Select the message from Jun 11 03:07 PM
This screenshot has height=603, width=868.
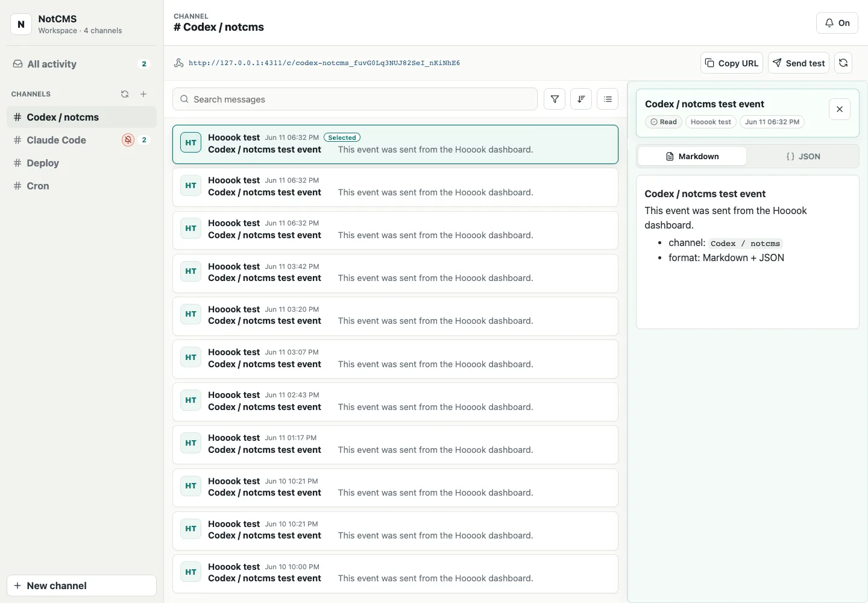[x=395, y=359]
